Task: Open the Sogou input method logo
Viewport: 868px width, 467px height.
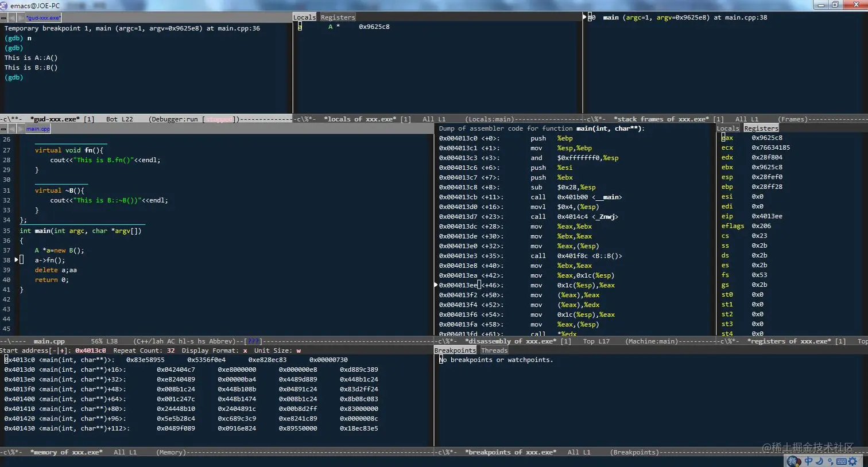Action: pyautogui.click(x=794, y=461)
